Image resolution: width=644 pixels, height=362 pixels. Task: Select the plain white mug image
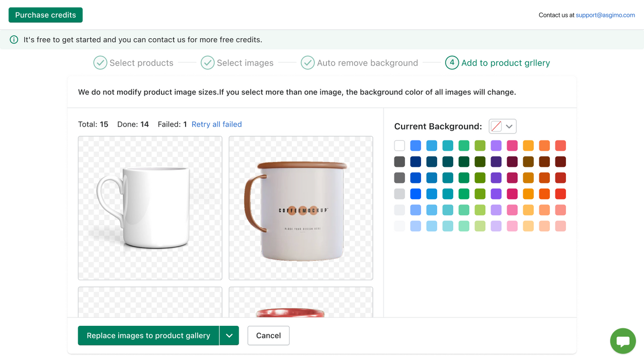tap(150, 208)
